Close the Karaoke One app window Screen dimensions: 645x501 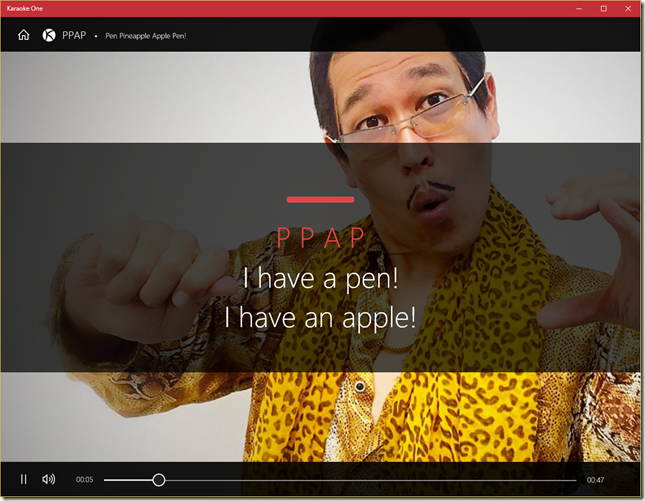[x=630, y=8]
